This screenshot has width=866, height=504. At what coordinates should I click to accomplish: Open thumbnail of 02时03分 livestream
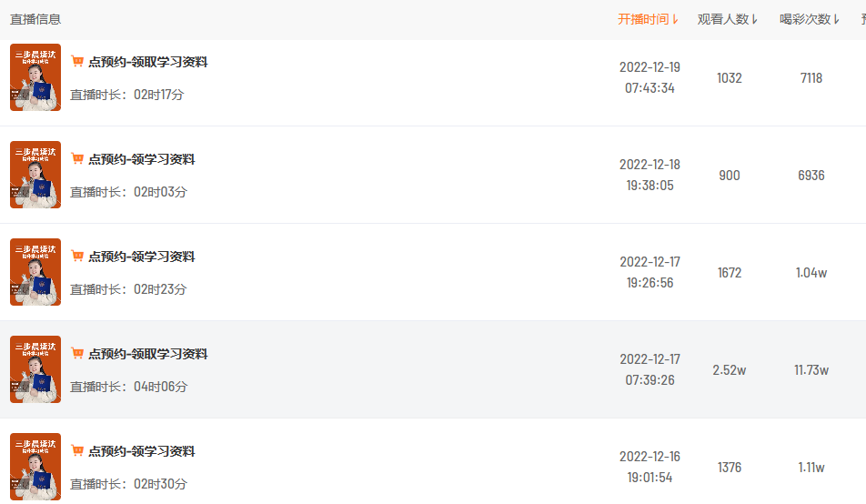(x=35, y=175)
